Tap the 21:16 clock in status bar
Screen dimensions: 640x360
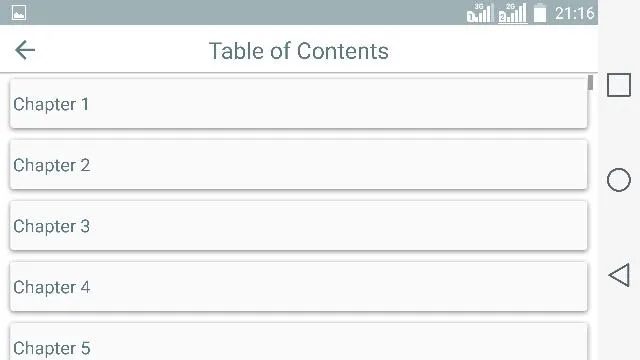pyautogui.click(x=574, y=13)
